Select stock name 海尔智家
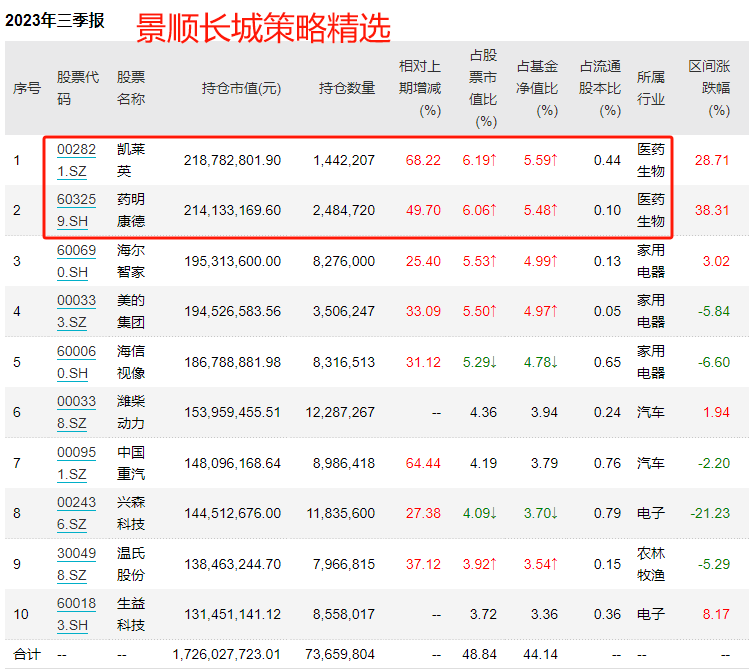Screen dimensions: 749x672 (131, 261)
